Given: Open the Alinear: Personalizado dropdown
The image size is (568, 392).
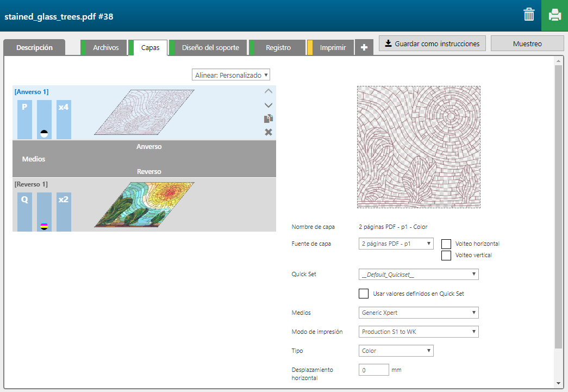Looking at the screenshot, I should pos(231,75).
